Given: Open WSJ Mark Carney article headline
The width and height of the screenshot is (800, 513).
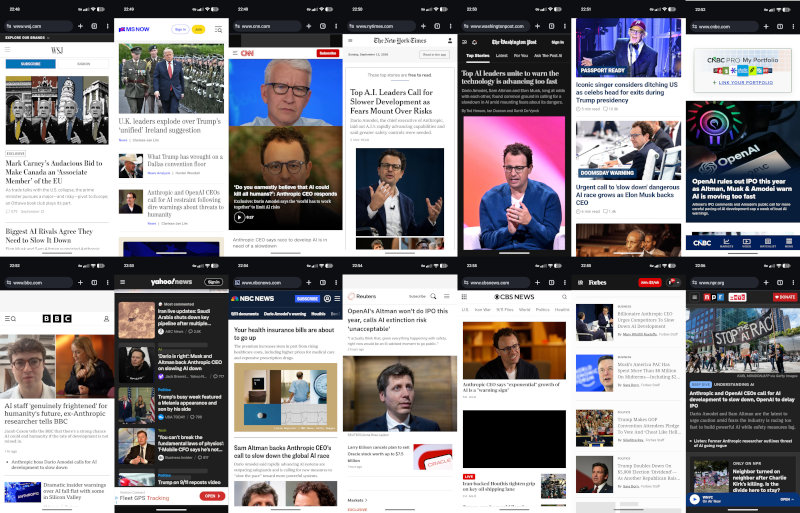Looking at the screenshot, I should pyautogui.click(x=54, y=172).
